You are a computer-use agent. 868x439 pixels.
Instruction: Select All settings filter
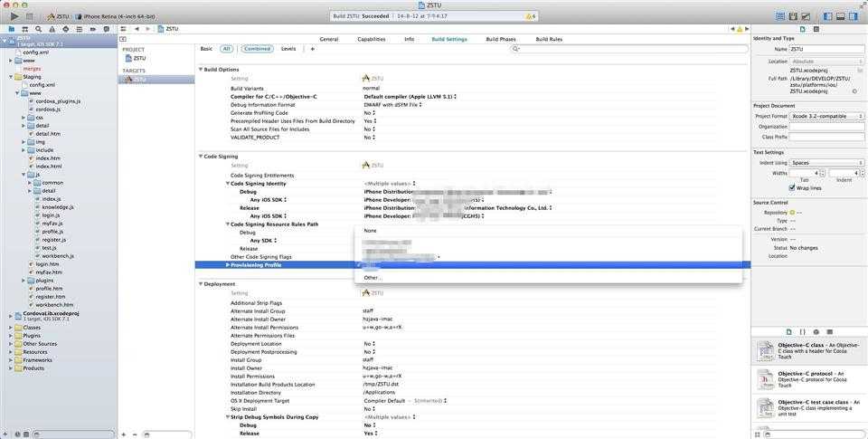click(x=225, y=49)
